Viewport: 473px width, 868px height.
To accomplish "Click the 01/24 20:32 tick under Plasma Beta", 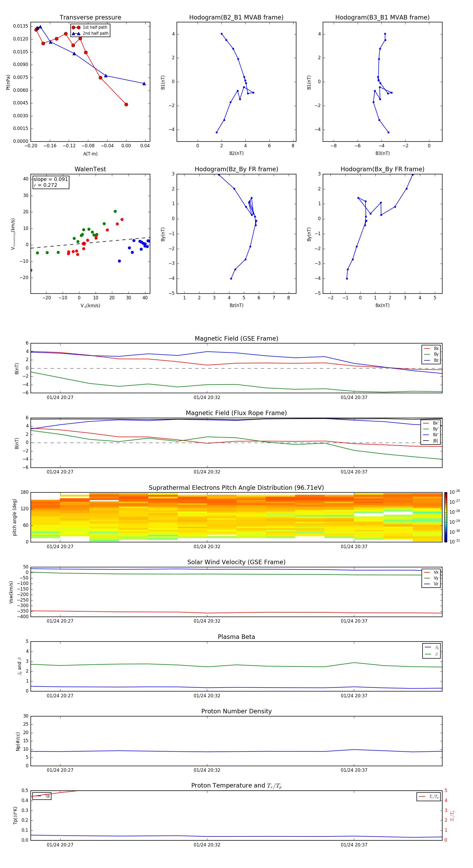I will [207, 695].
